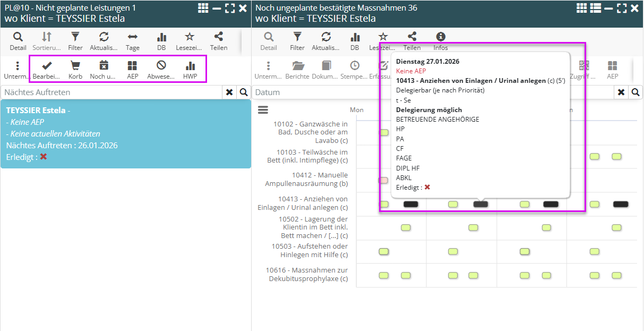Click the Tage double-arrow icon
Image resolution: width=644 pixels, height=331 pixels.
(x=133, y=40)
